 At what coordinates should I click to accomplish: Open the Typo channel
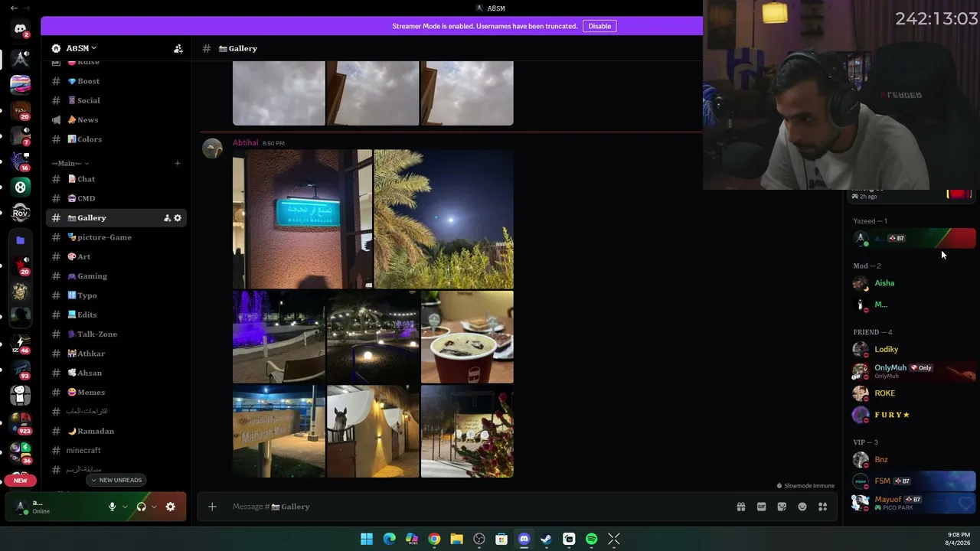point(116,295)
